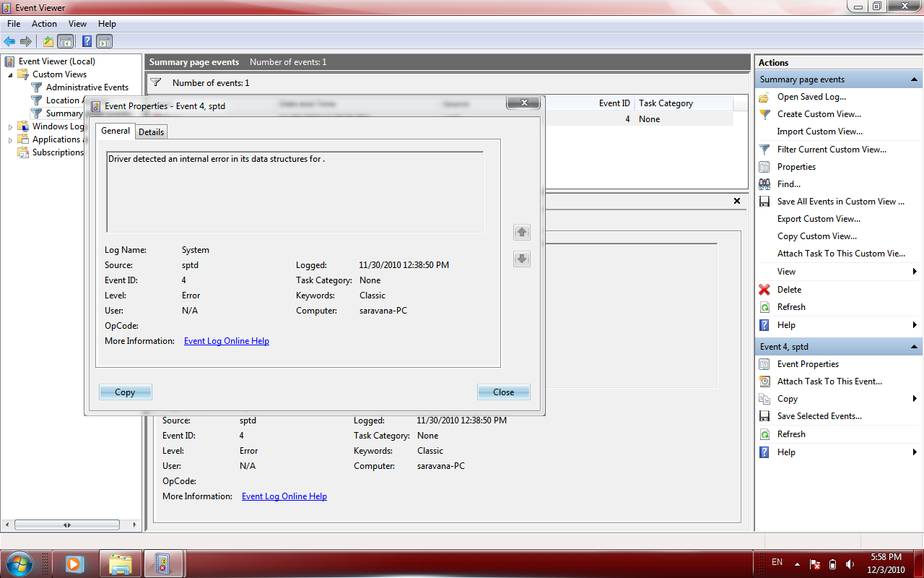924x578 pixels.
Task: Show previous event with up arrow button
Action: (522, 232)
